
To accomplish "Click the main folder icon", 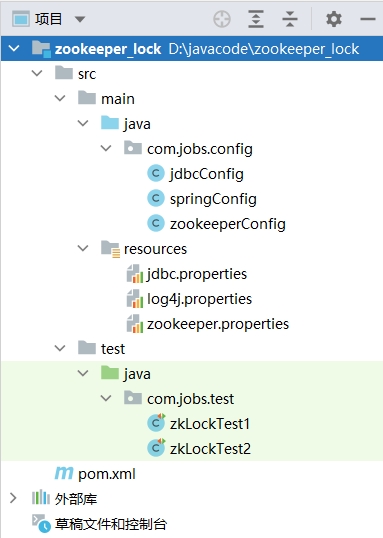I will [x=87, y=98].
